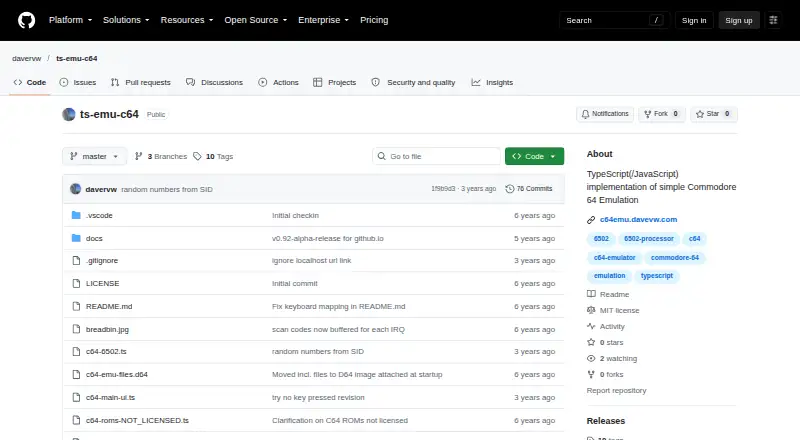Click the Go to file search box
This screenshot has height=440, width=800.
point(437,156)
